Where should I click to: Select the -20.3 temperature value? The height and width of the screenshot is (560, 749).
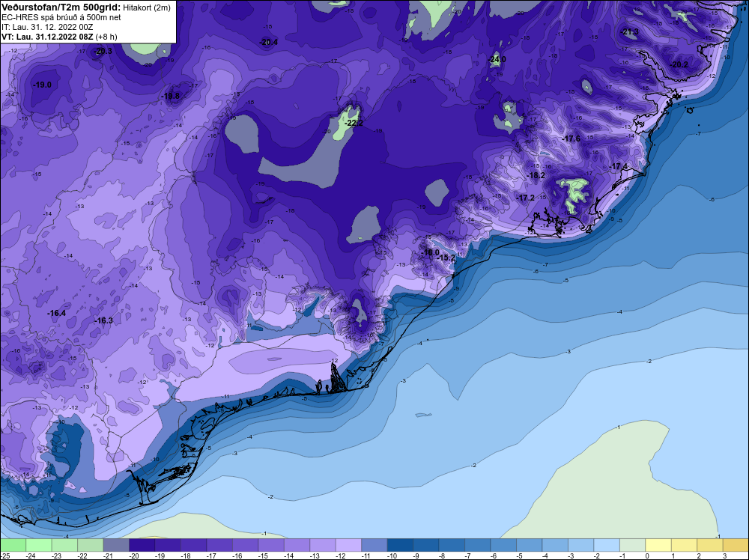[103, 51]
